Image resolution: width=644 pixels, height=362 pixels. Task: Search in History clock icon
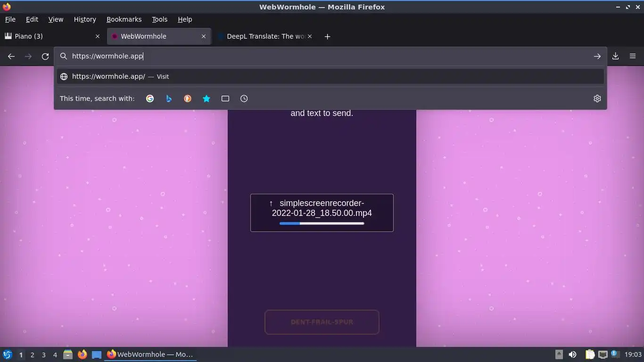click(x=244, y=99)
